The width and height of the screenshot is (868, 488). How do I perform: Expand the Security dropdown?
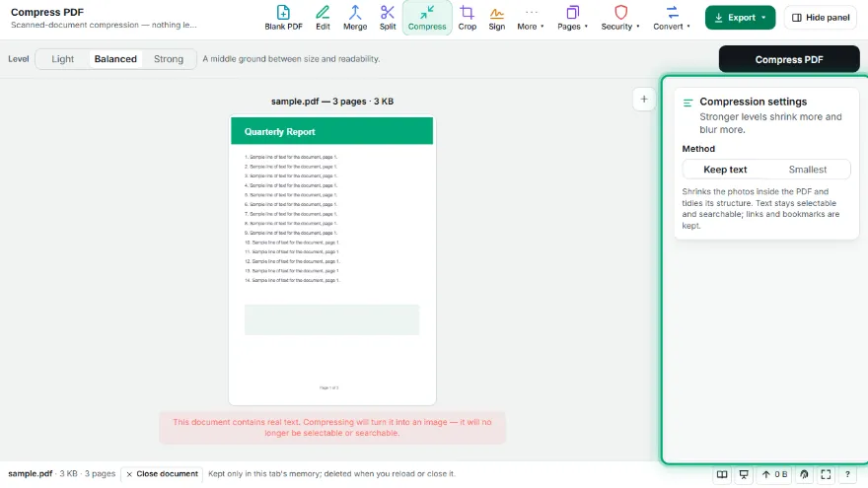(x=620, y=18)
